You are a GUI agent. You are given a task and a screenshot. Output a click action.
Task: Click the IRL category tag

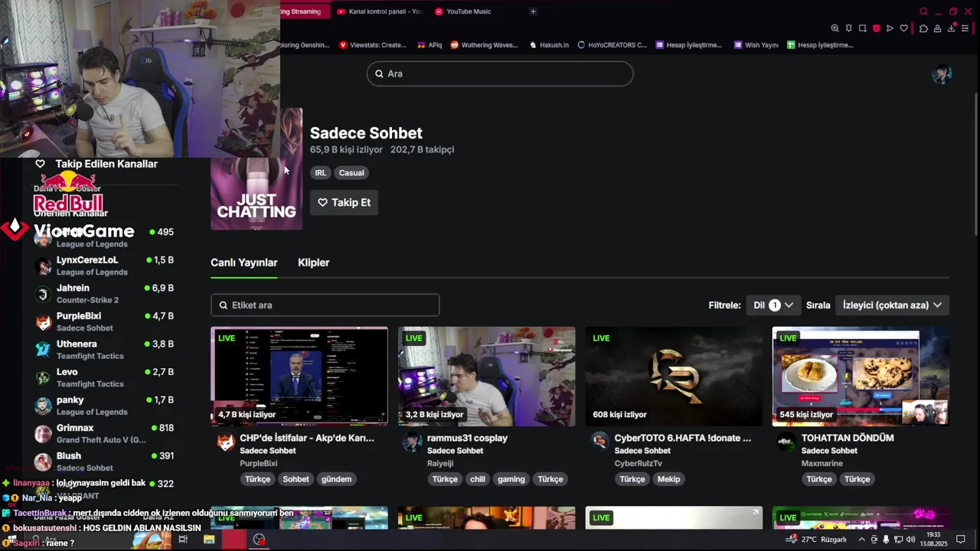(x=320, y=173)
